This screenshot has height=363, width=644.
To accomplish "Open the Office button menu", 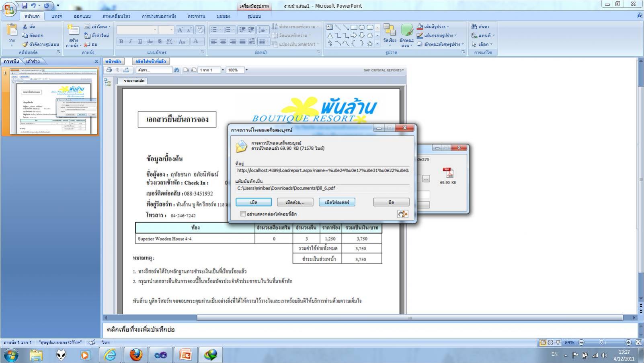I will [9, 8].
